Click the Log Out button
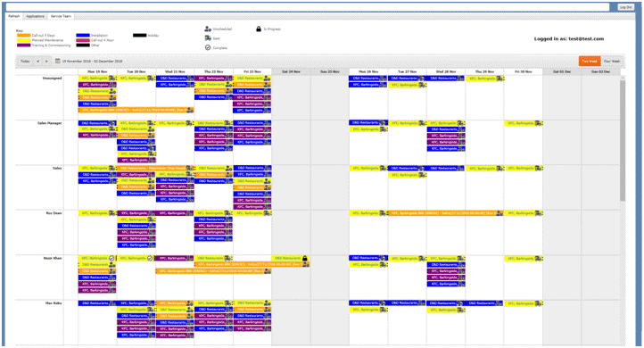Viewport: 644px width, 348px height. 625,7
